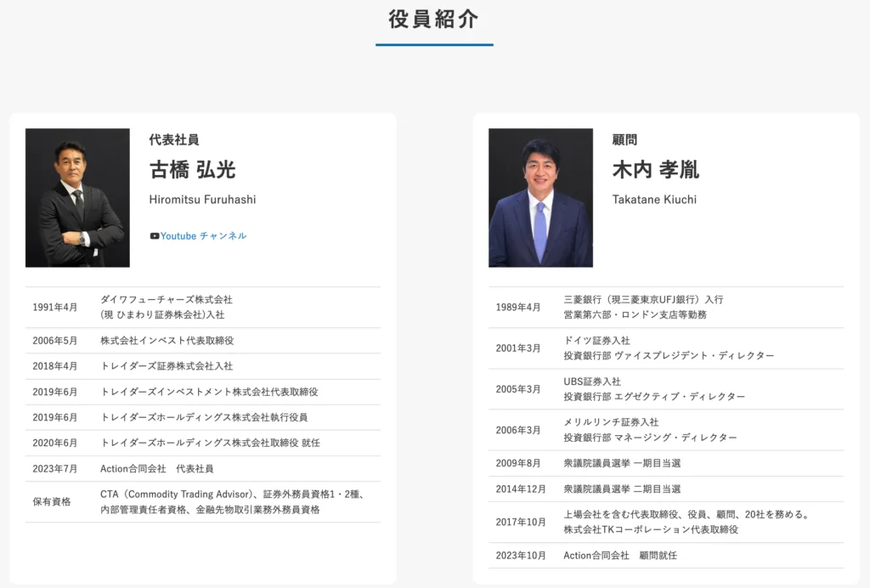Viewport: 870px width, 588px height.
Task: Select the name 木内 孝胤
Action: [655, 170]
